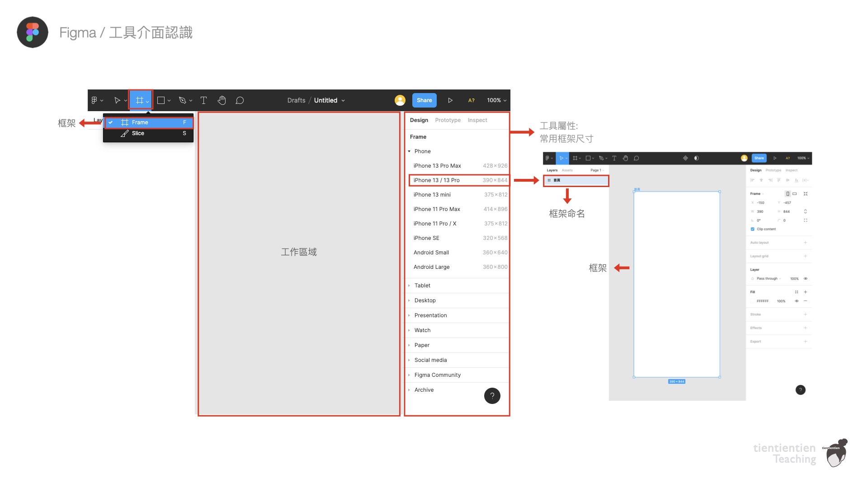868x488 pixels.
Task: Open the help question mark button
Action: (x=492, y=396)
